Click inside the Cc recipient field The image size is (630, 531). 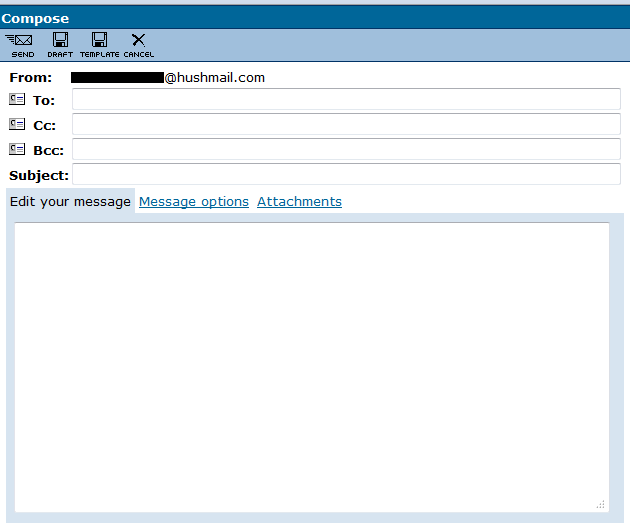tap(346, 124)
